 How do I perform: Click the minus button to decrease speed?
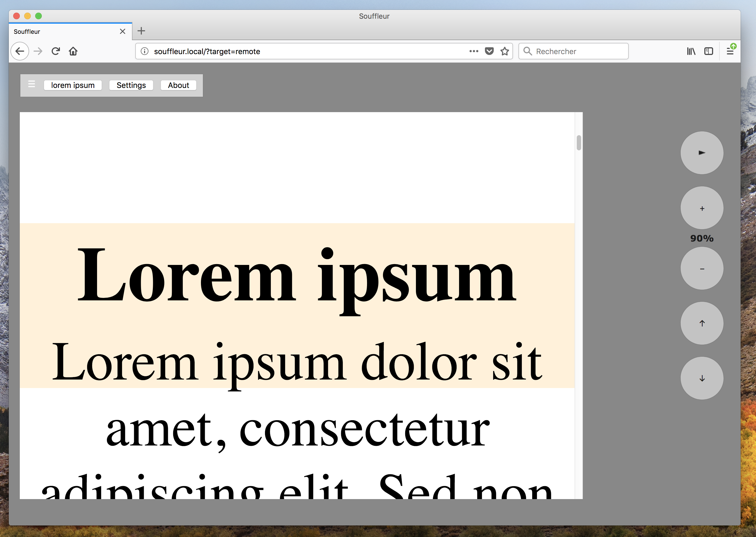point(702,268)
